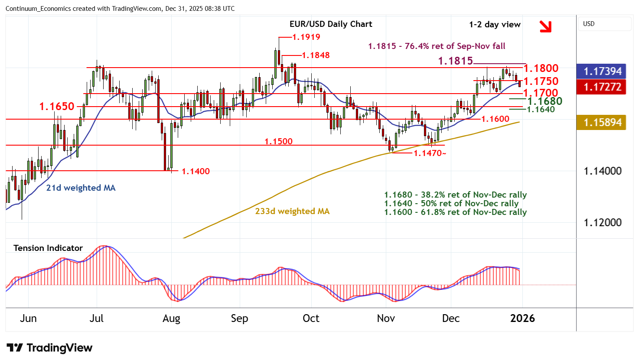Select the 1.1680 38.2% retracement note
Screen dimensions: 639x364
(455, 195)
